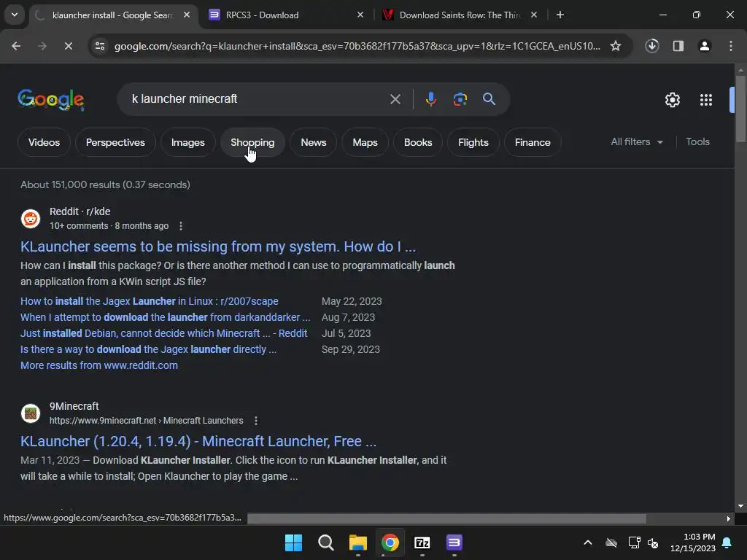Open Google quick settings gear
Viewport: 747px width, 560px height.
[x=673, y=100]
